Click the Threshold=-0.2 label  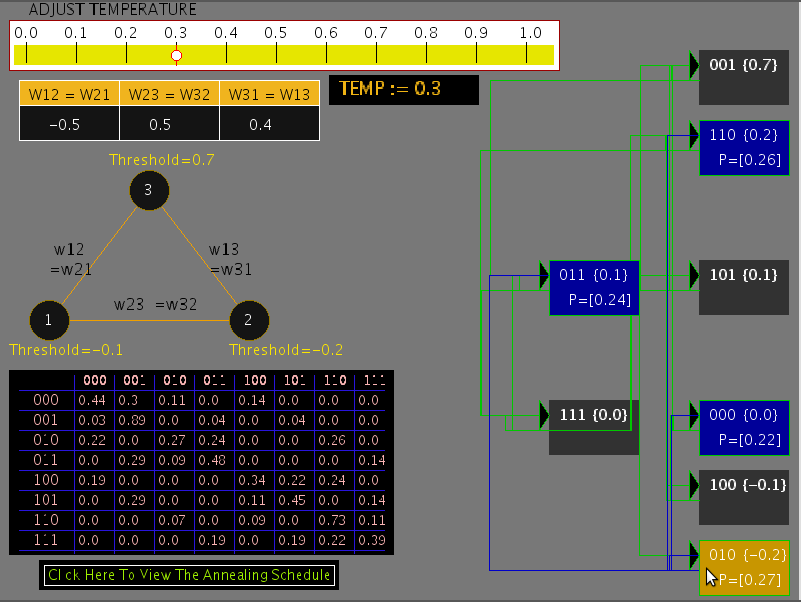pyautogui.click(x=286, y=350)
